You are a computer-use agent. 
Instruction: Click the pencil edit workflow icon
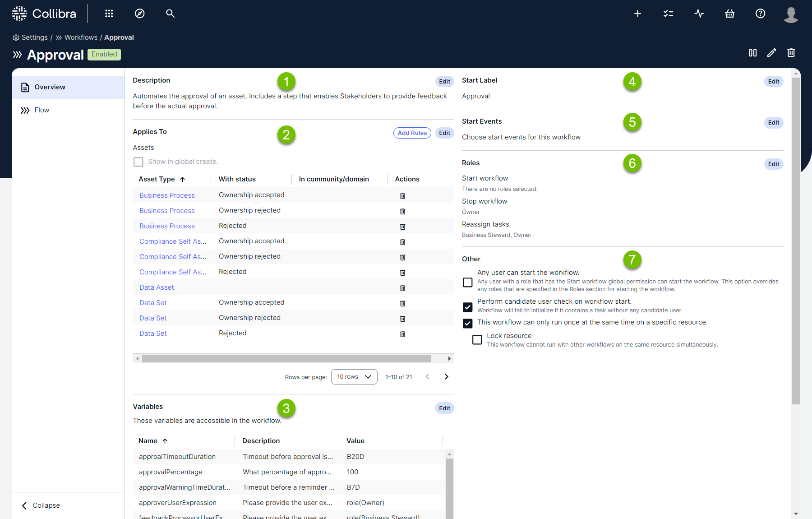click(771, 53)
